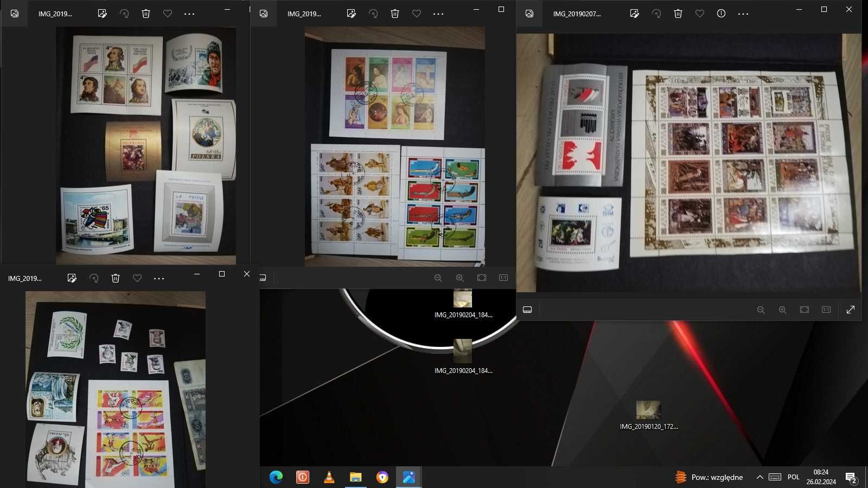The height and width of the screenshot is (488, 868).
Task: Maximize the IMG_20190207 Photos window
Action: coord(824,9)
